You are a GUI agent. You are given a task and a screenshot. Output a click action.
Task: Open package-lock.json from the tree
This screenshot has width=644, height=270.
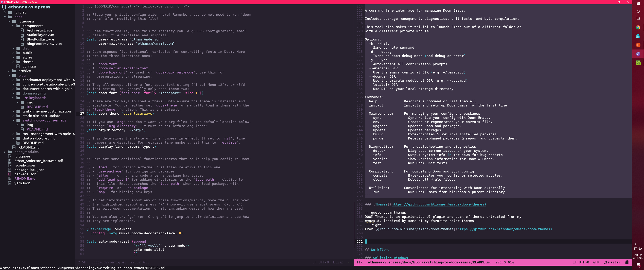tap(29, 170)
